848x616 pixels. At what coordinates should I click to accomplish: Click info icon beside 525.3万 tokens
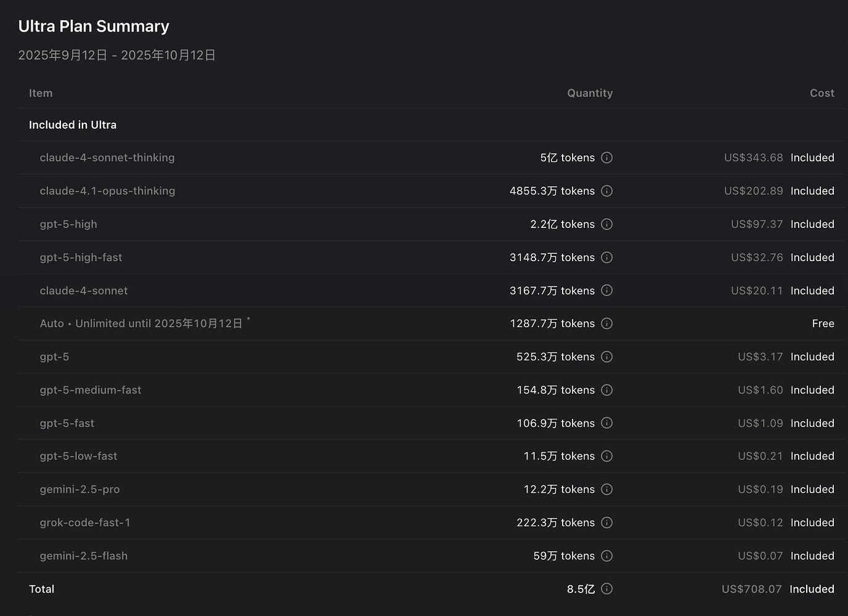click(607, 357)
